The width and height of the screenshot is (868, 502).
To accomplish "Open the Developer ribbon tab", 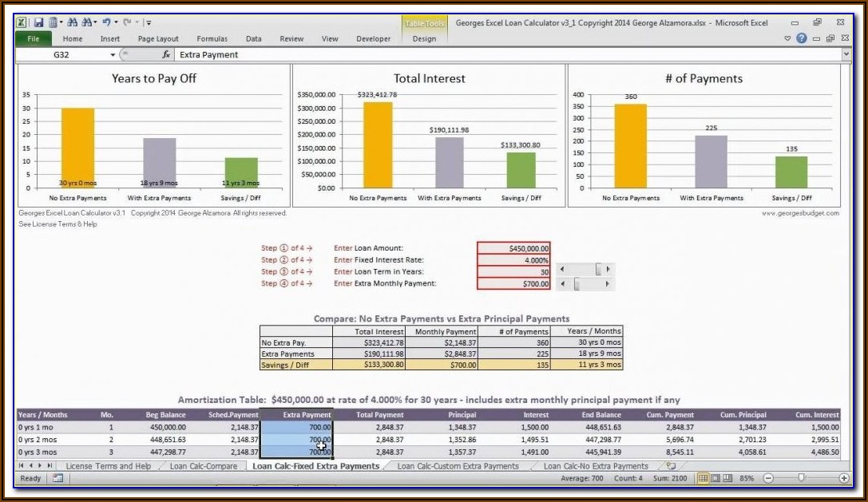I will (374, 39).
